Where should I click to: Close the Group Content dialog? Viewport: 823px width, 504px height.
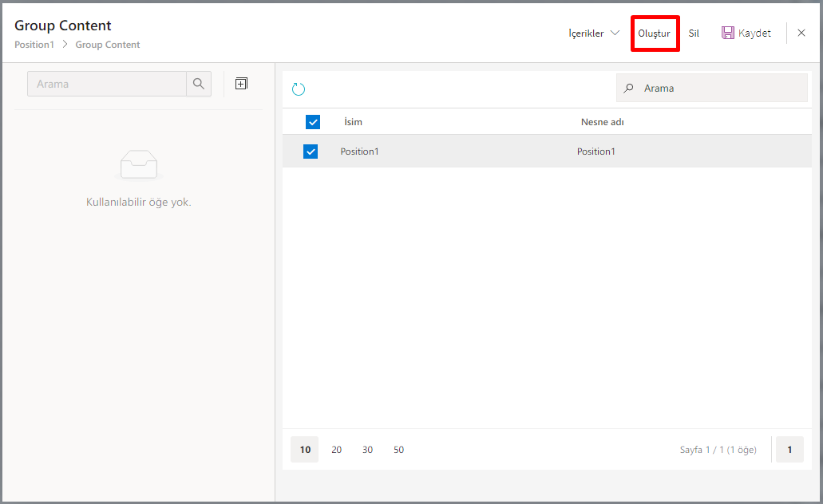point(801,33)
